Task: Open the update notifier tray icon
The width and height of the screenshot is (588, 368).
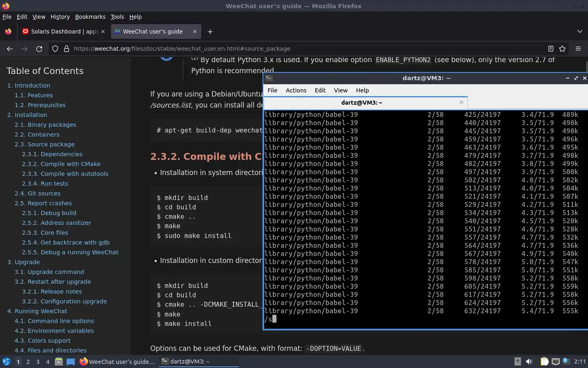Action: 566,361
